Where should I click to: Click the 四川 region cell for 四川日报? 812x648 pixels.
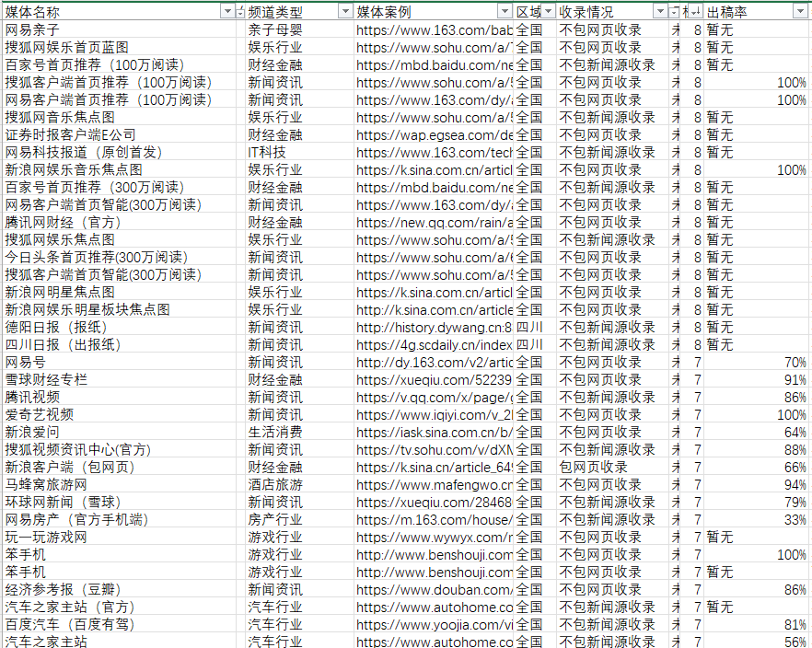(528, 345)
